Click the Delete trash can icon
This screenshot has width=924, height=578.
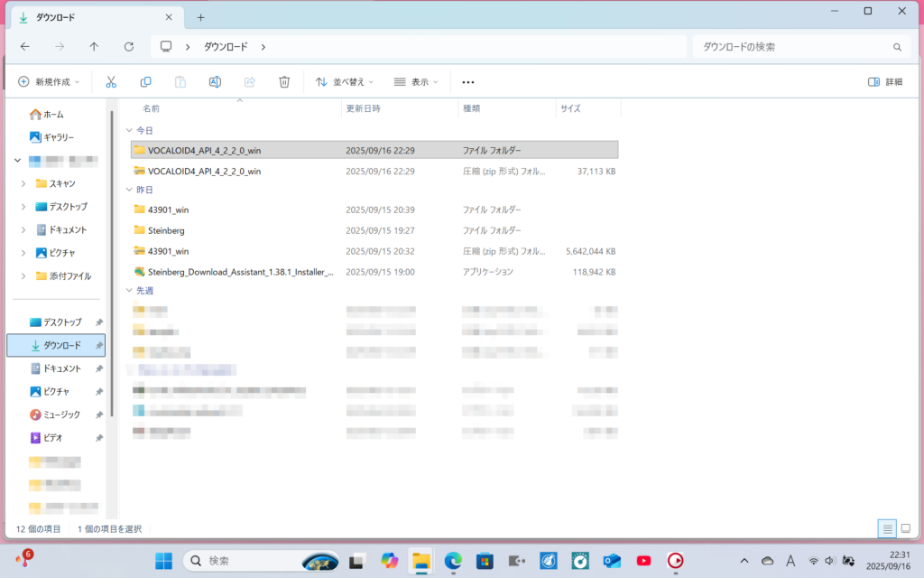click(x=284, y=81)
